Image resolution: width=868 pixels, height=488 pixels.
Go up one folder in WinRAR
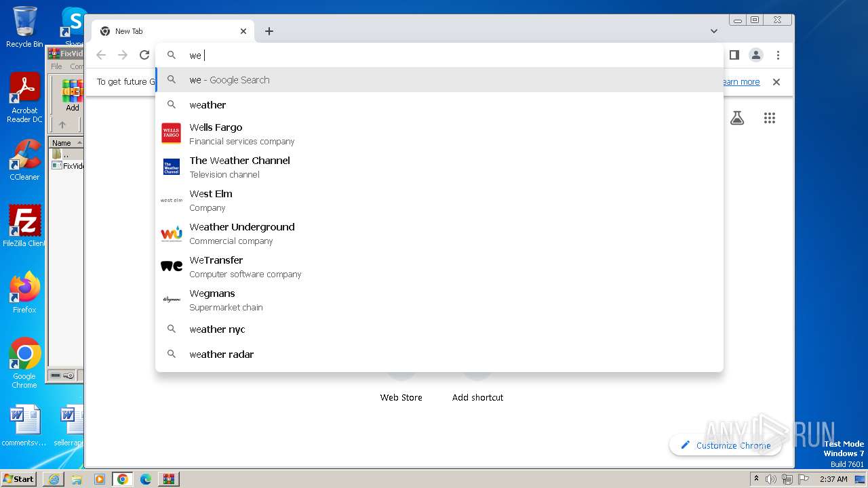click(x=62, y=125)
